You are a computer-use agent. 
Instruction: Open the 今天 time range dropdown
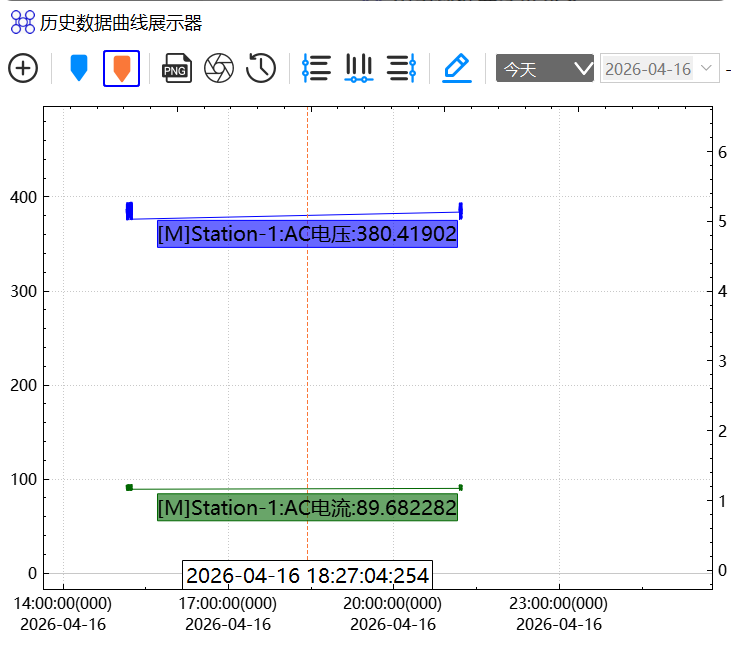point(545,68)
